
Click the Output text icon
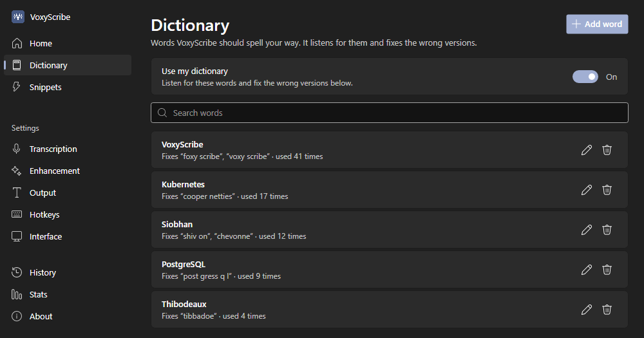[17, 192]
